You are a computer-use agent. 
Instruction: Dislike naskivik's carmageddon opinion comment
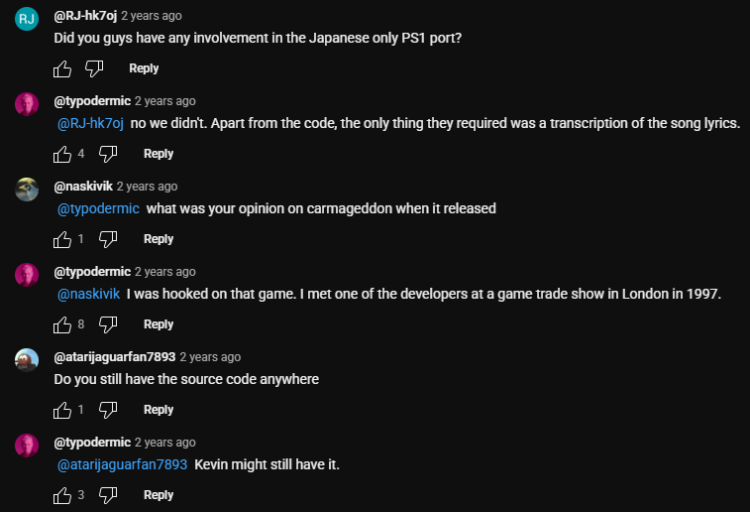pyautogui.click(x=109, y=239)
